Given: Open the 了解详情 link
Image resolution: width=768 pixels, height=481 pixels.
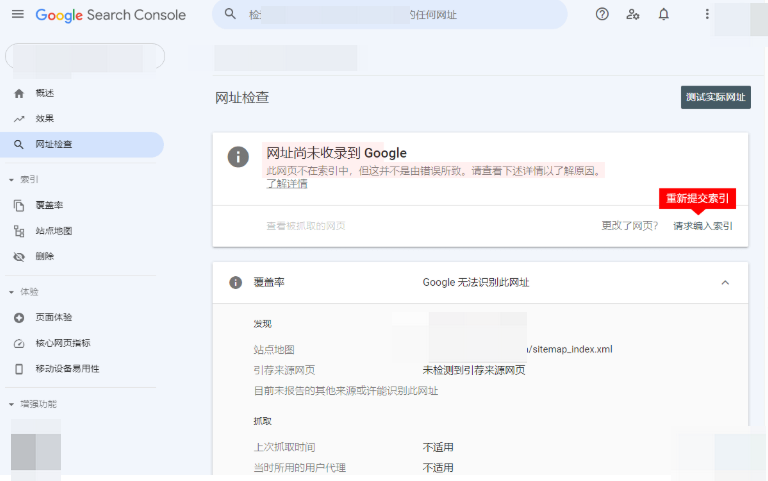Looking at the screenshot, I should [x=287, y=184].
